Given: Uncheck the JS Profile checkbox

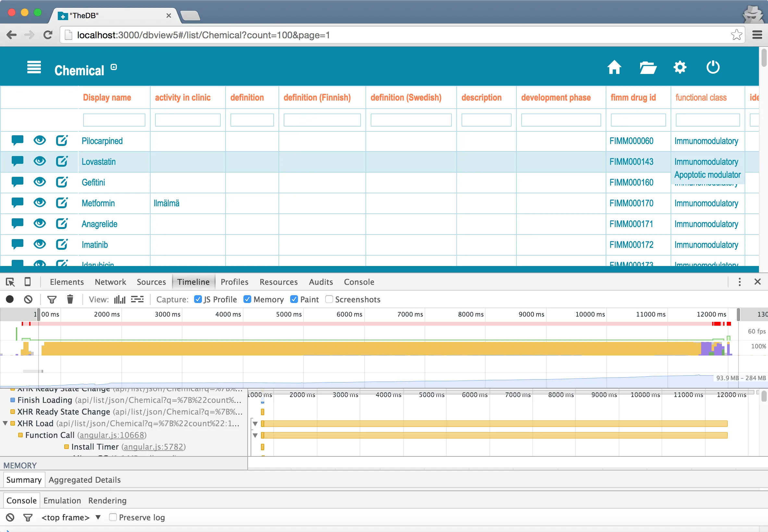Looking at the screenshot, I should (x=198, y=299).
